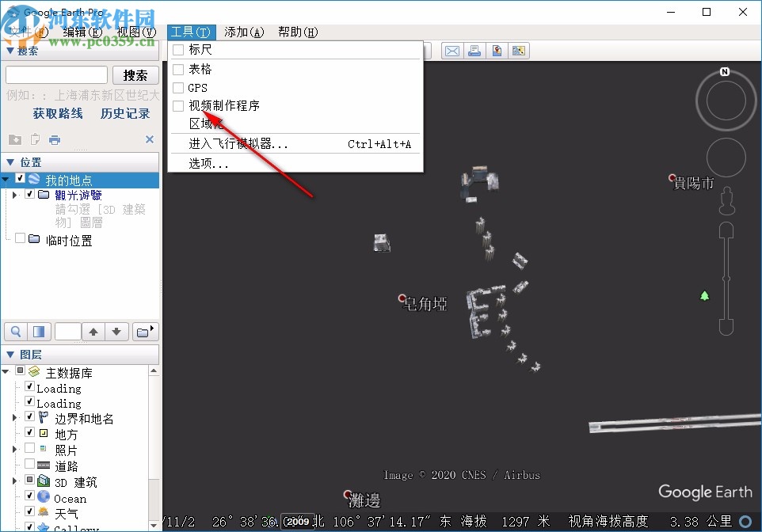The height and width of the screenshot is (532, 762).
Task: Collapse the 搜索 panel triangle
Action: click(10, 50)
